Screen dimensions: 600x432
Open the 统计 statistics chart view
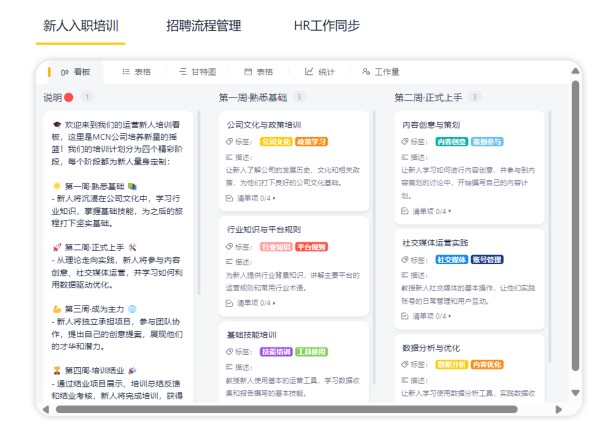(320, 72)
